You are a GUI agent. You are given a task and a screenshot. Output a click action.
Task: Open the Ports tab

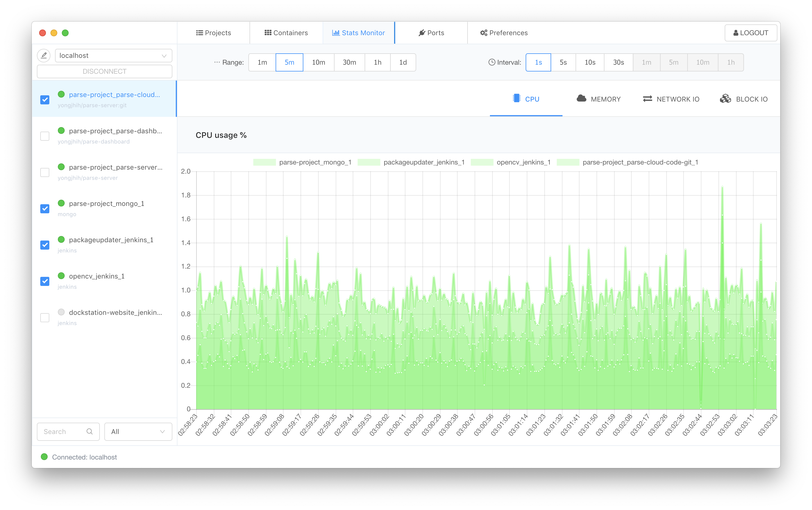(431, 33)
